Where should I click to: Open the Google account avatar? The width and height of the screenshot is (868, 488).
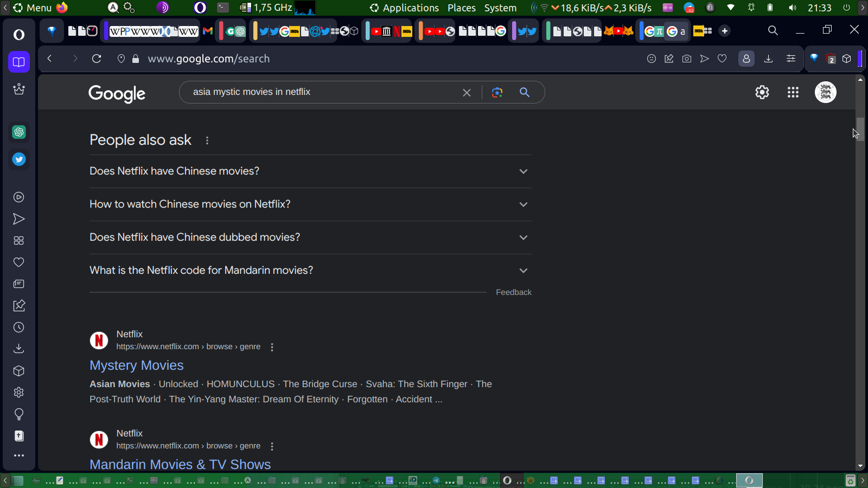point(826,92)
